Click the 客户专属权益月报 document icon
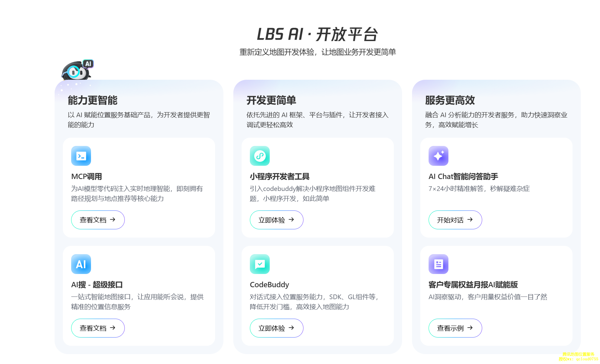This screenshot has height=364, width=600. coord(438,264)
